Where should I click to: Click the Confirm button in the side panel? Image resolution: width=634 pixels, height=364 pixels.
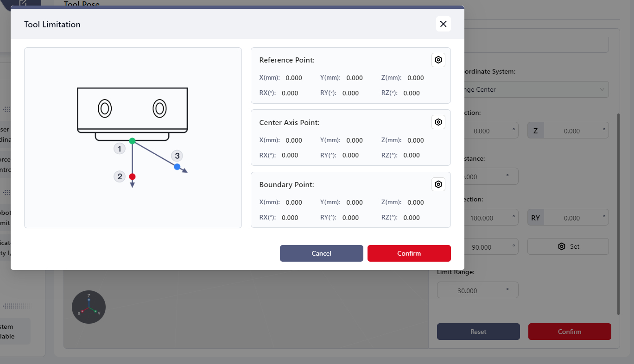(x=569, y=332)
